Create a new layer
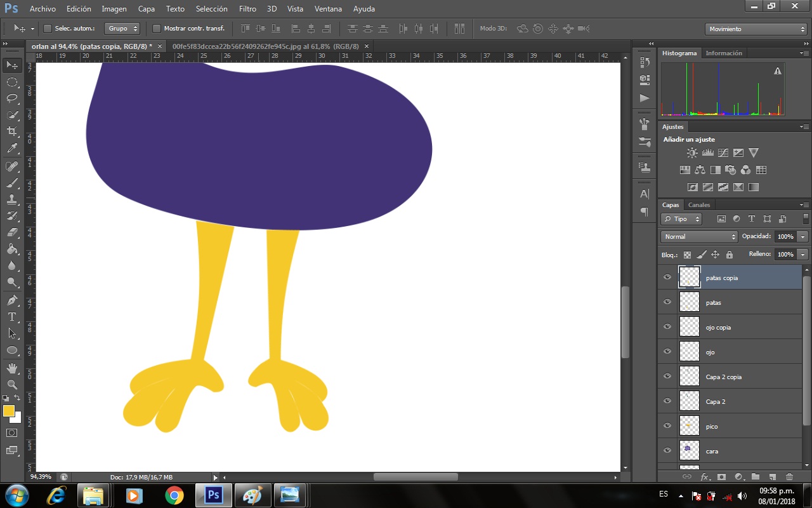Image resolution: width=812 pixels, height=508 pixels. coord(772,476)
